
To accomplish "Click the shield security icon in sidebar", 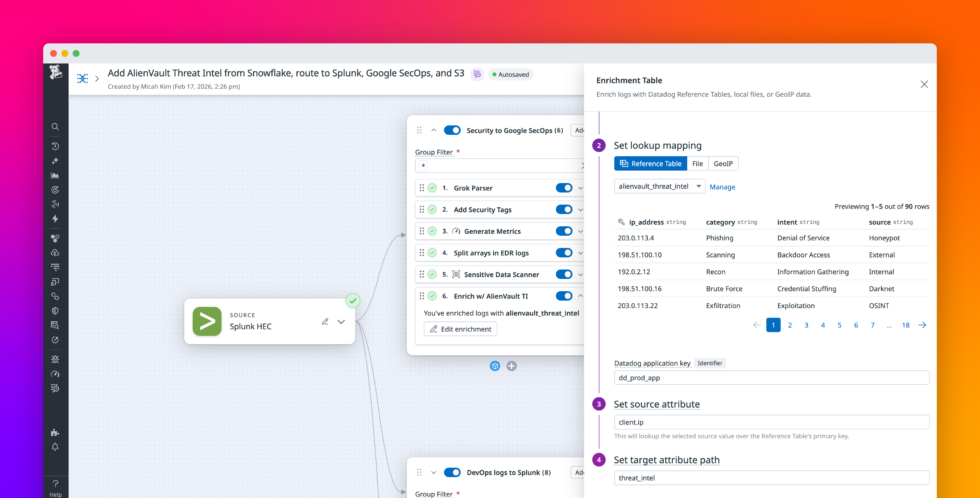I will coord(55,311).
